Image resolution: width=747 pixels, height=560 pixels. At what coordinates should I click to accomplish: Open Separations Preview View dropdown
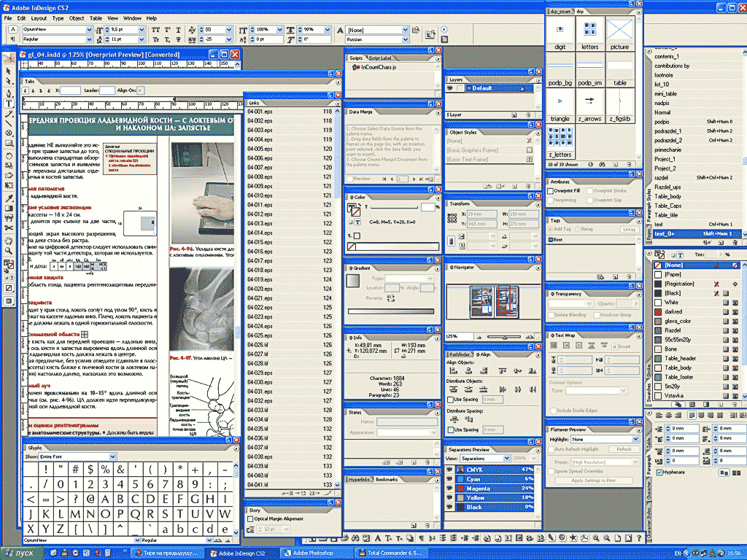507,459
